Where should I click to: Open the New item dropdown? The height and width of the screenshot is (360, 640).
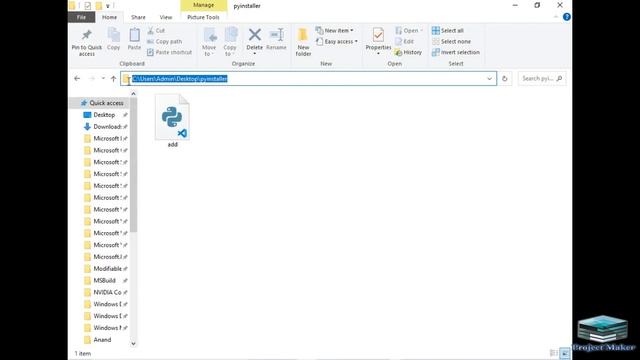[335, 31]
